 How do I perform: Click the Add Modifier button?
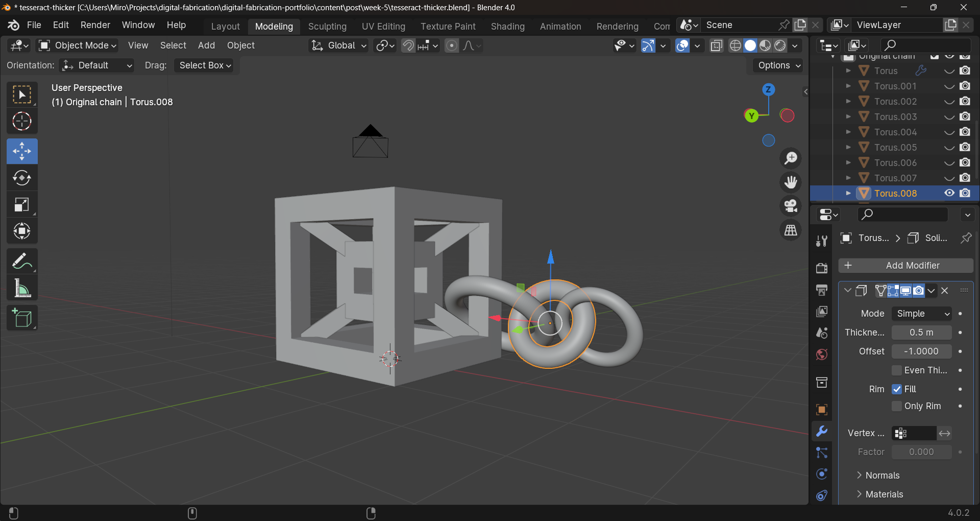point(905,266)
